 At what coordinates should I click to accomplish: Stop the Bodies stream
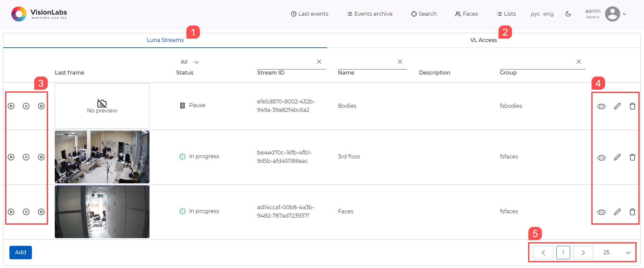point(41,106)
